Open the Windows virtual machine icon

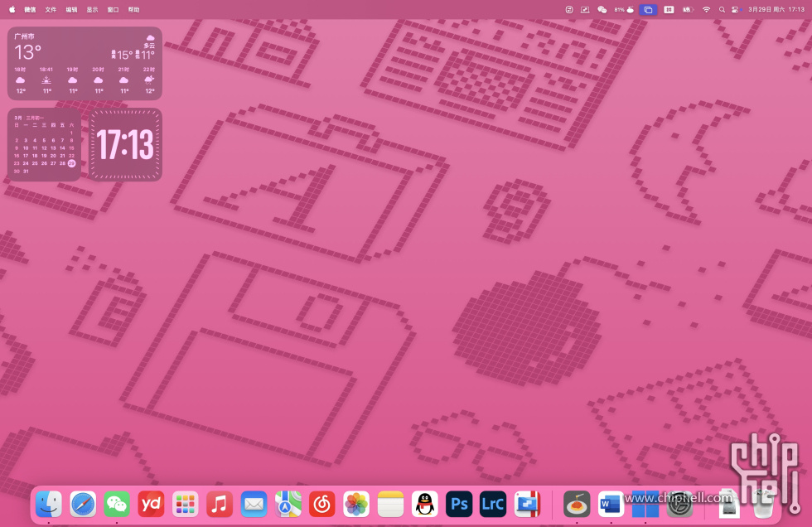645,504
